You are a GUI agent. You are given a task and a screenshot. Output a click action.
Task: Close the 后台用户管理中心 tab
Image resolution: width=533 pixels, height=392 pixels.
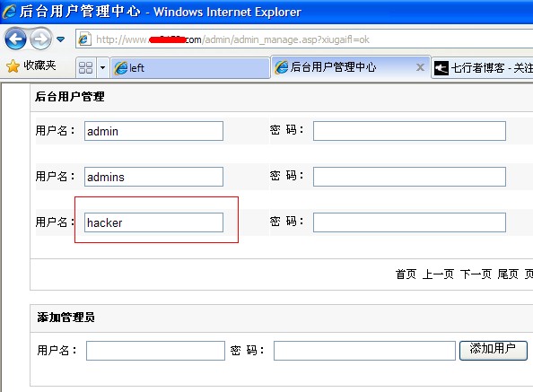(420, 67)
